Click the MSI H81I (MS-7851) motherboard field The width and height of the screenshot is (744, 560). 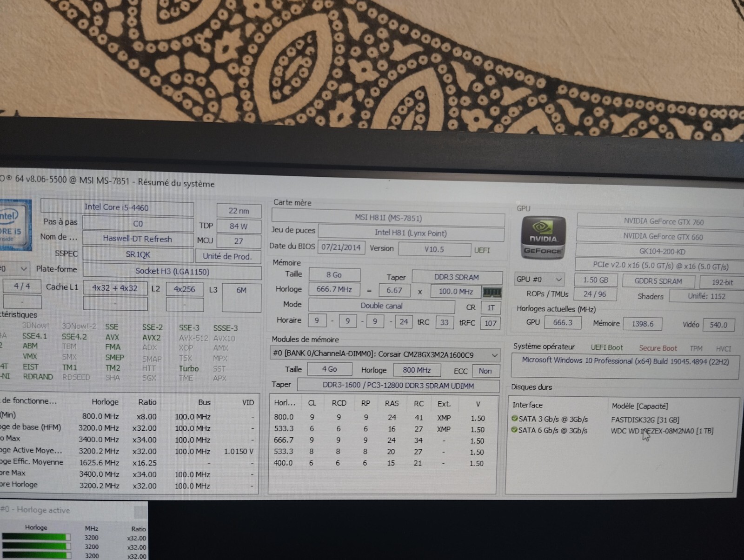click(x=388, y=218)
